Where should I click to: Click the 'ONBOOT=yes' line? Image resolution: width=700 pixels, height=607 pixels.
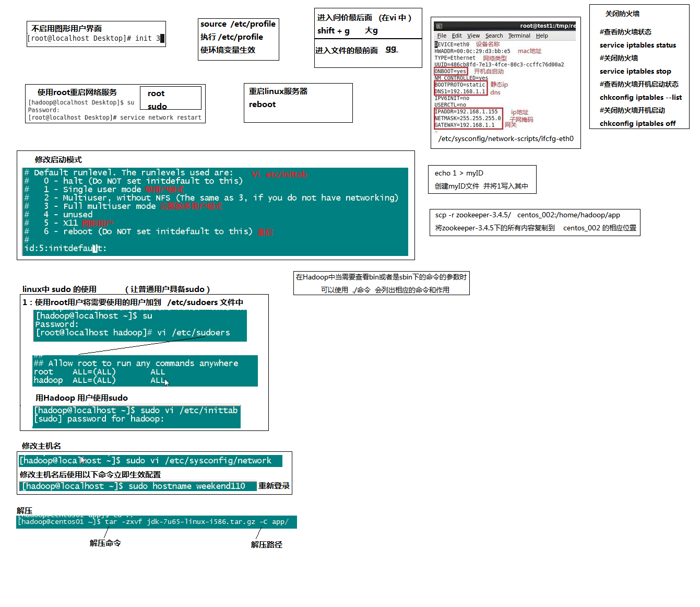pyautogui.click(x=450, y=71)
